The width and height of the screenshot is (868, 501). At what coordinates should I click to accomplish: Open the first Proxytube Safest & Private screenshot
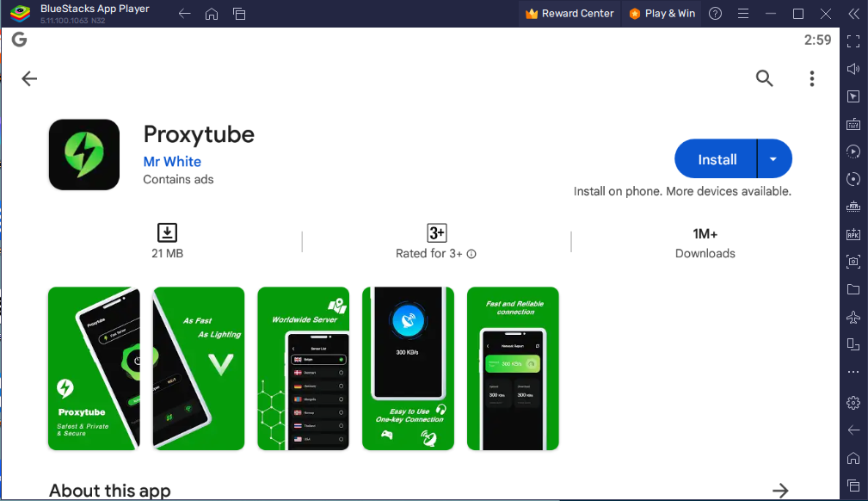94,368
